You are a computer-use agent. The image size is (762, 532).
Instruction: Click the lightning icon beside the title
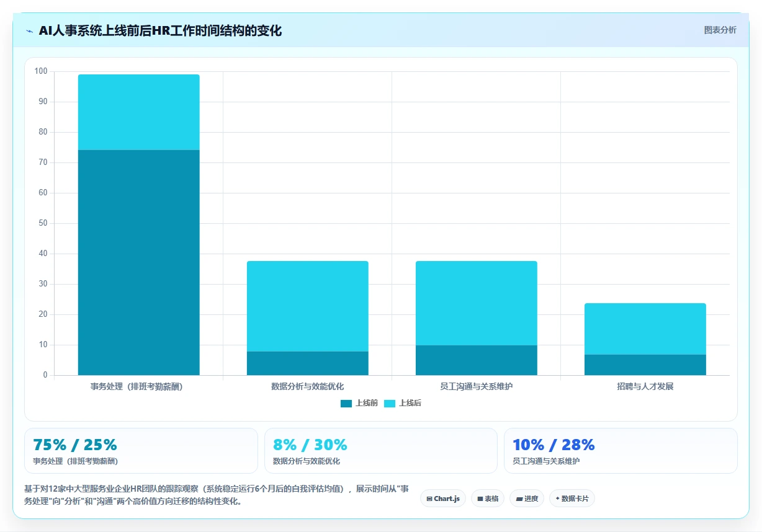[x=29, y=31]
